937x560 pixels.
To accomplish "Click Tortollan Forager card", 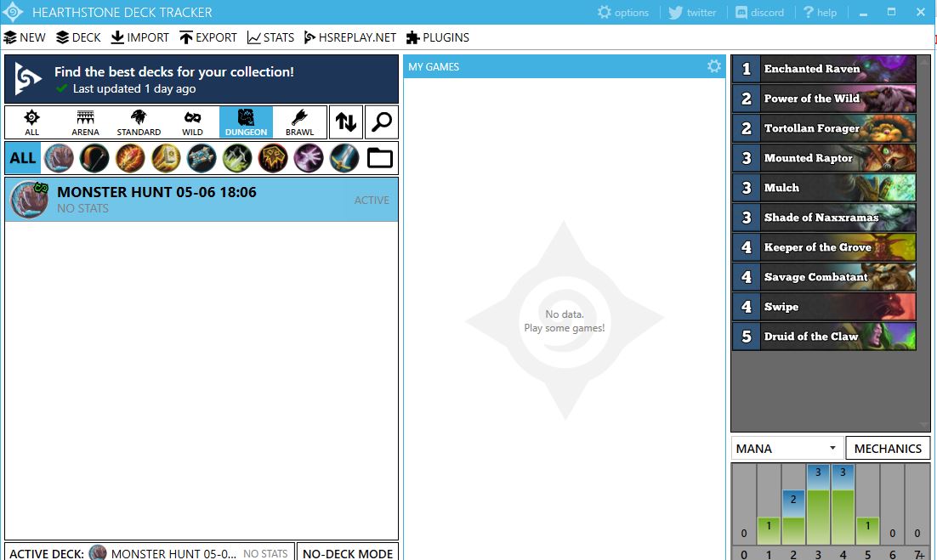I will tap(824, 128).
